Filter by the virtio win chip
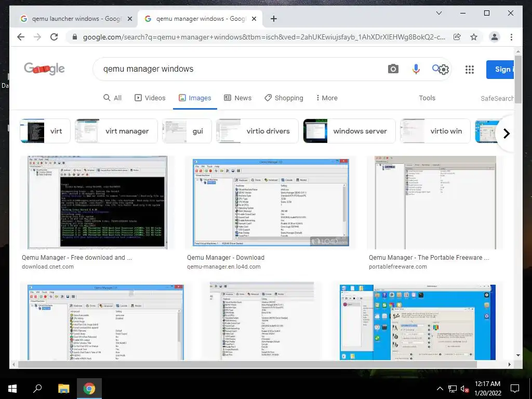532x399 pixels. click(x=435, y=131)
